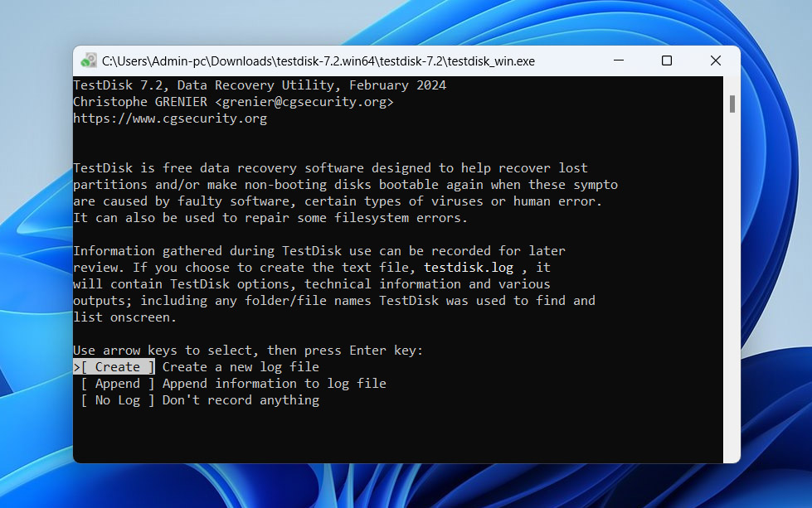Close the TestDisk console window
The image size is (812, 508).
point(716,60)
